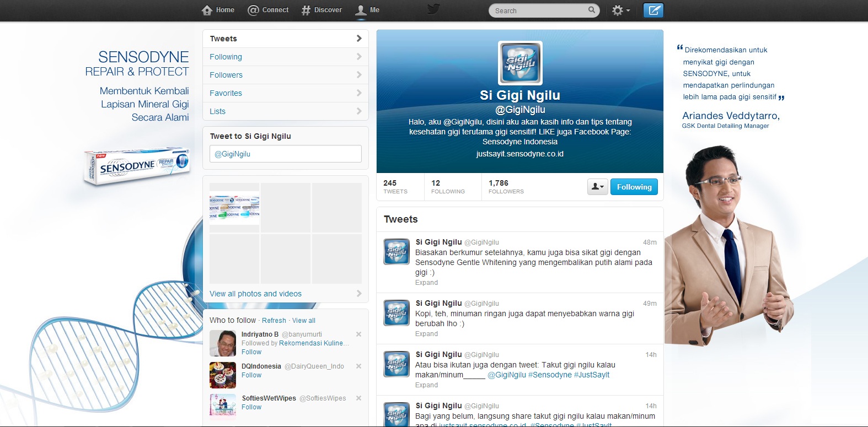868x427 pixels.
Task: View the 245 Tweets count
Action: (x=395, y=187)
